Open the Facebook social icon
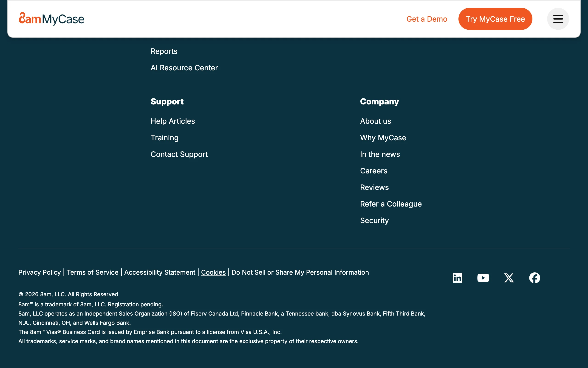 pos(534,278)
